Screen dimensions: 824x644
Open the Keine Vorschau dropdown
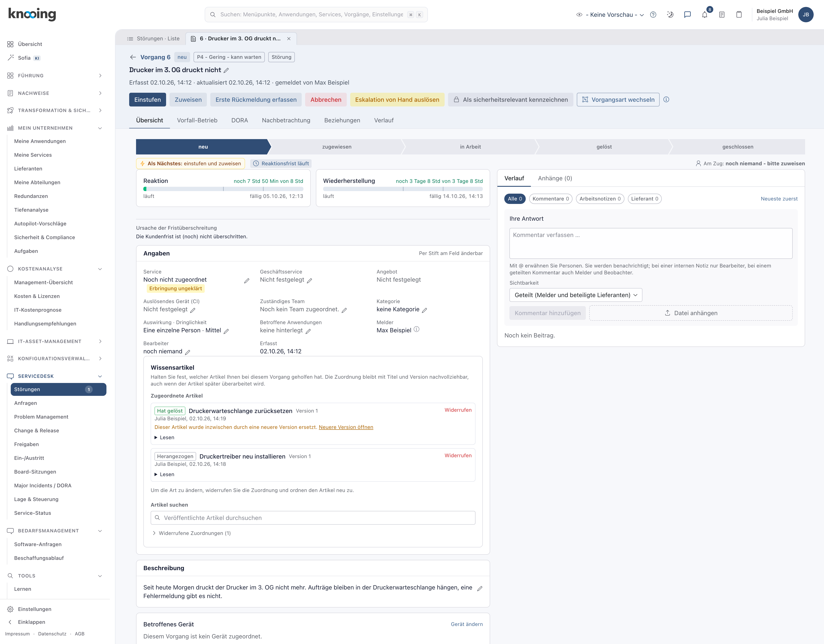(610, 15)
